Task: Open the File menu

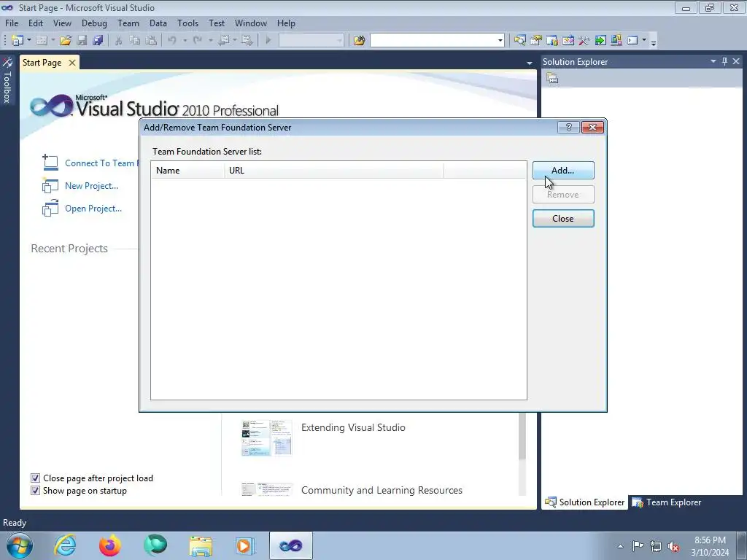Action: (x=12, y=23)
